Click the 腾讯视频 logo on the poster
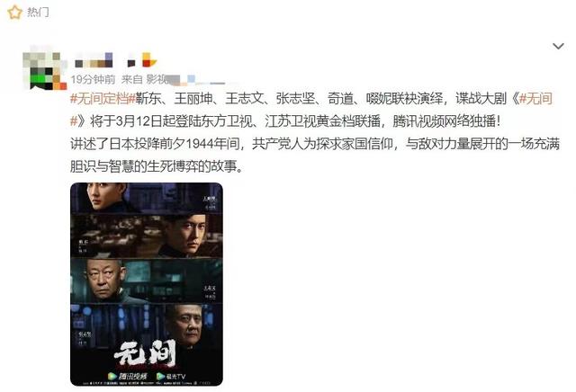The image size is (576, 392). pos(128,376)
